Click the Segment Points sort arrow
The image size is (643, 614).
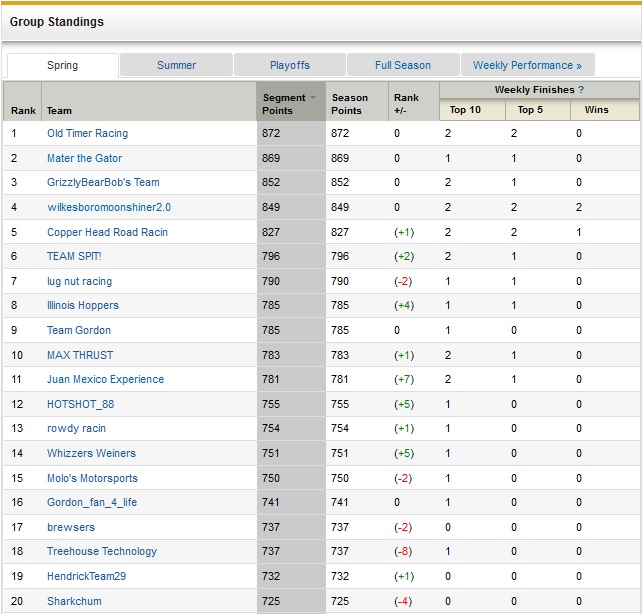point(313,98)
